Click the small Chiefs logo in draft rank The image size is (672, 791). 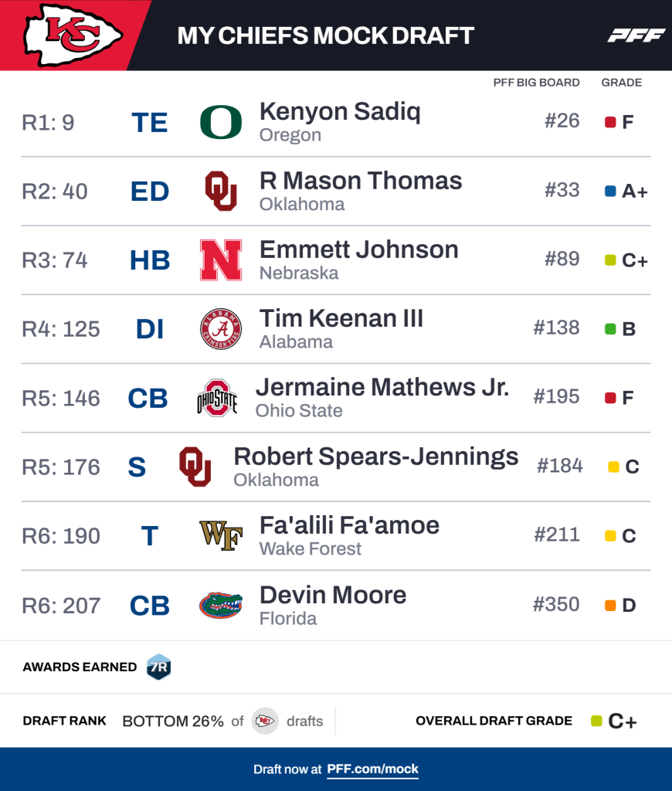click(265, 721)
